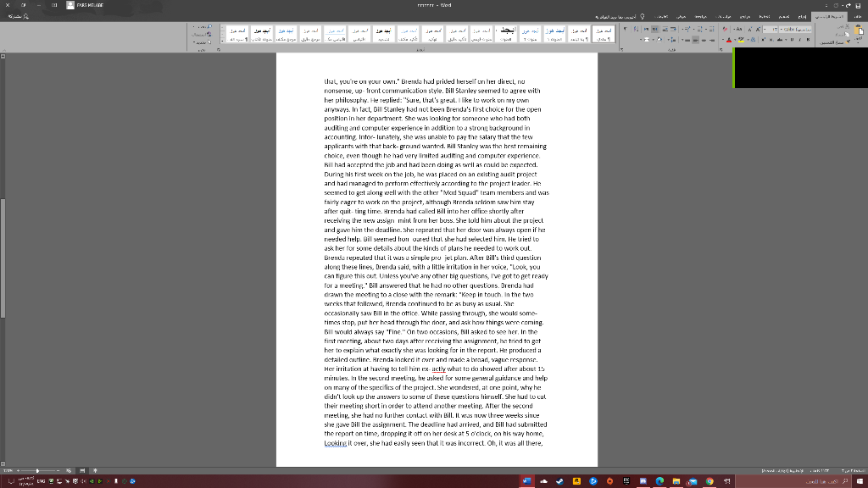Open File Explorer folder on taskbar
This screenshot has width=868, height=488.
(x=676, y=481)
